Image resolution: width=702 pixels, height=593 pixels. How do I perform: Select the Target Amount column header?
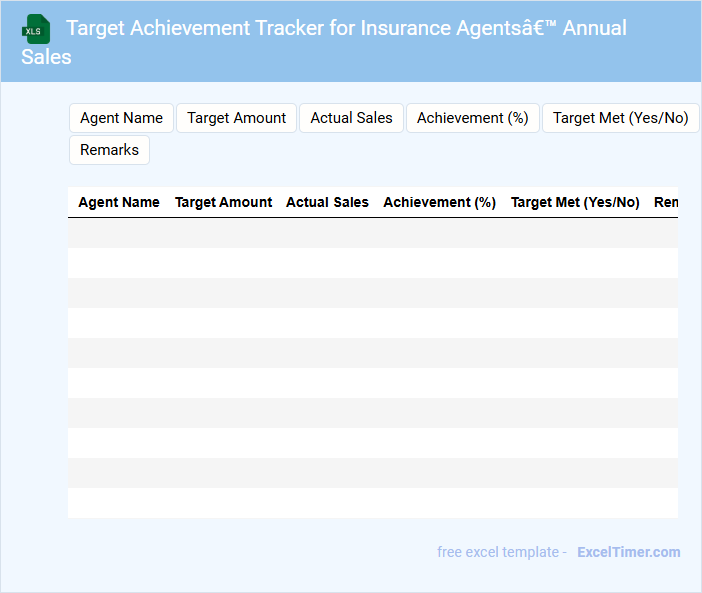pos(223,202)
